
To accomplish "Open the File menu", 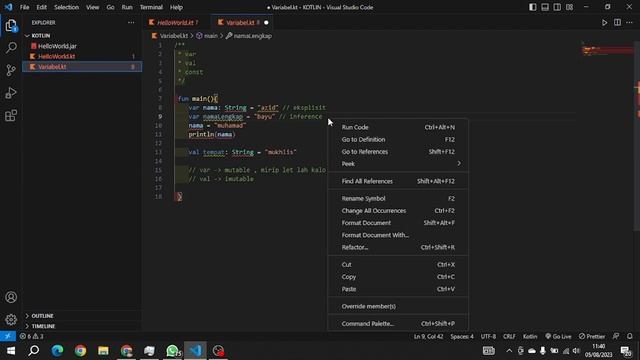I will [x=24, y=7].
